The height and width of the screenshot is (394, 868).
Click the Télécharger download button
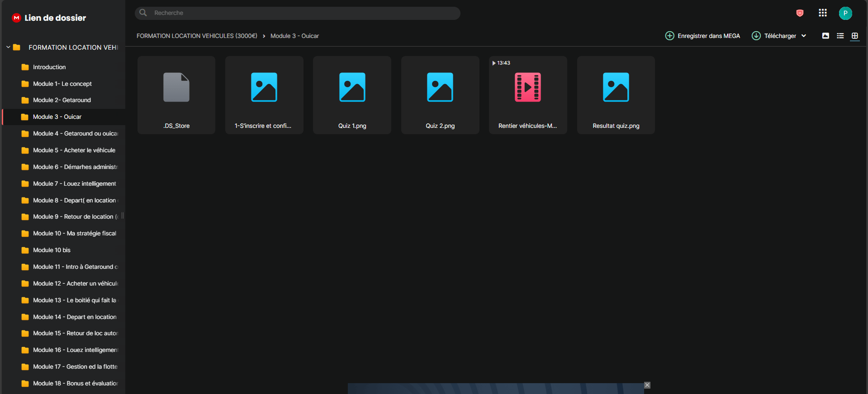click(x=774, y=36)
